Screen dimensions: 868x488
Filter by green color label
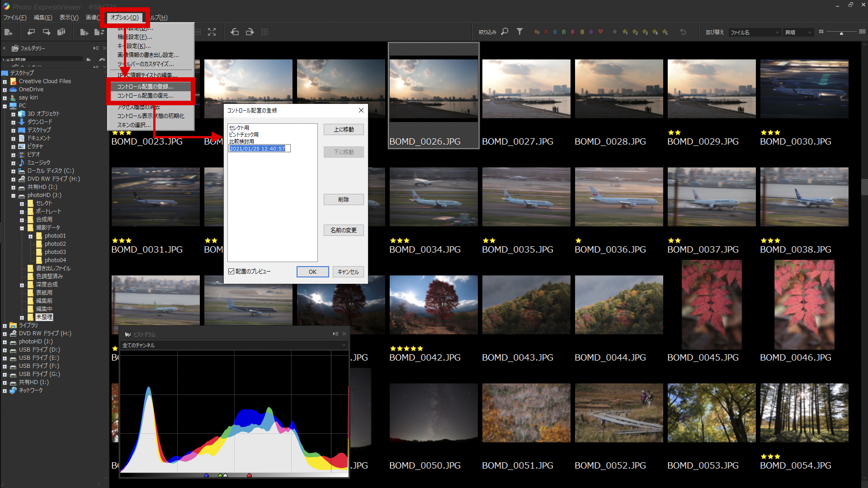coord(564,32)
